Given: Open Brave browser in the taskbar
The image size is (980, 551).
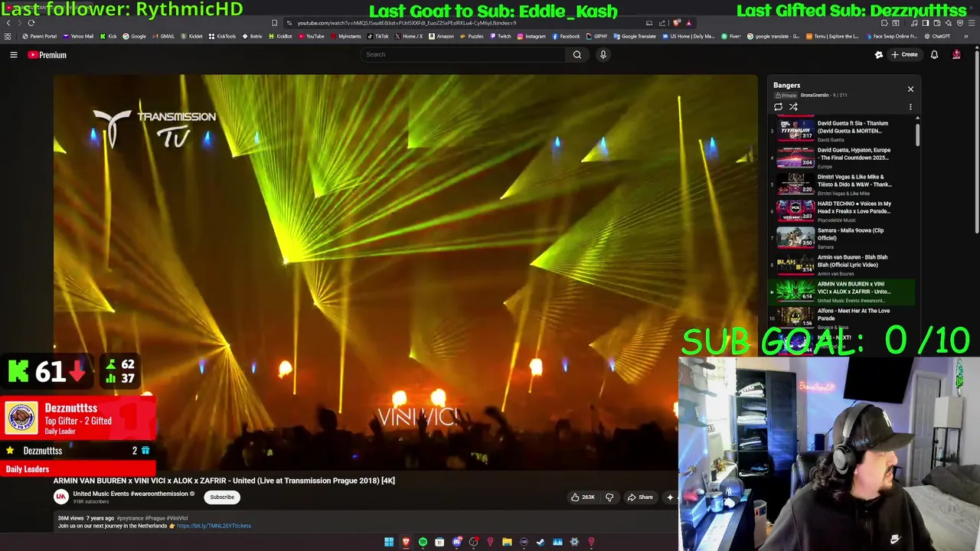Looking at the screenshot, I should click(406, 543).
